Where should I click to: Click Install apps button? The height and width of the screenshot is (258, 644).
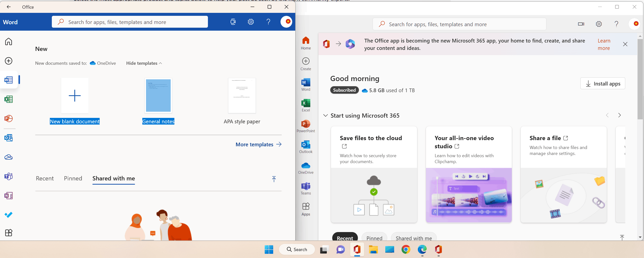(x=603, y=84)
